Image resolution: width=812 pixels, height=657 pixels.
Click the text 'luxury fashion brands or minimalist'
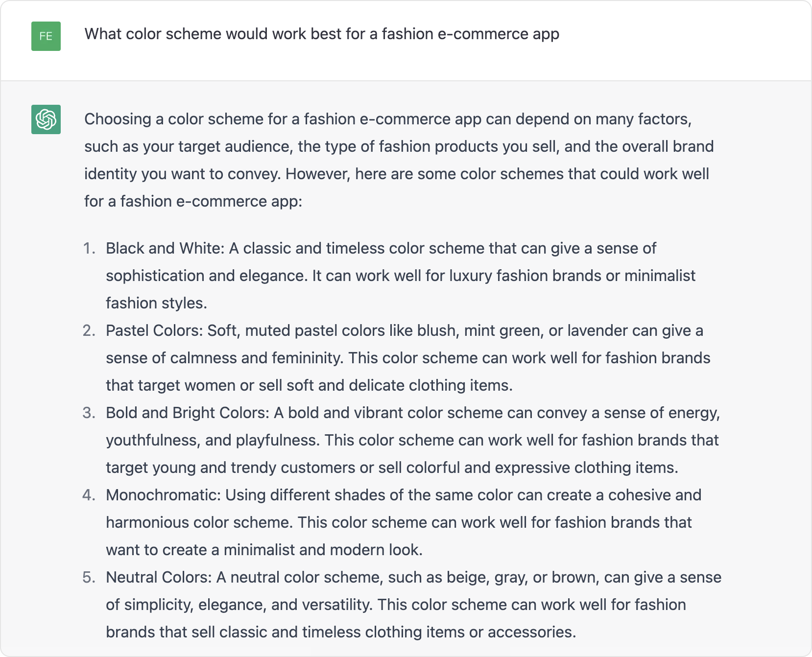coord(572,276)
